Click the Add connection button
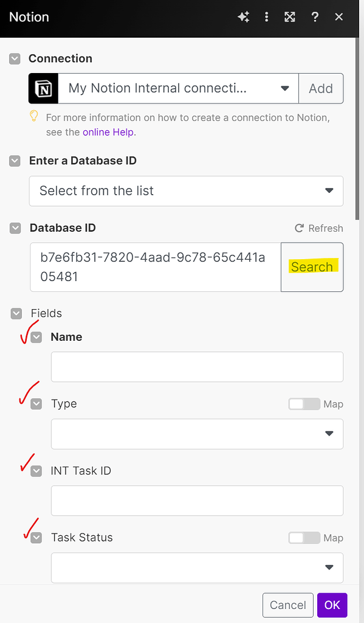The image size is (364, 623). point(321,88)
